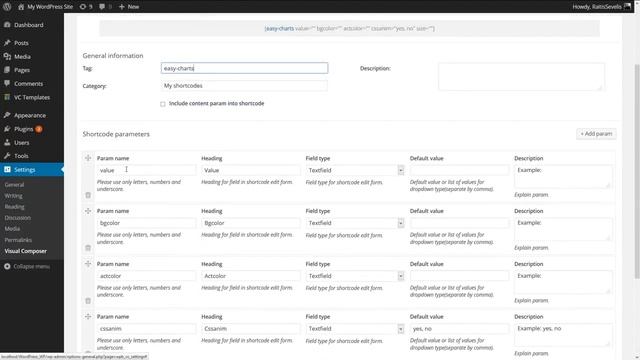Open Field type dropdown for actcolor param
Viewport: 640px width, 360px height.
pyautogui.click(x=355, y=276)
